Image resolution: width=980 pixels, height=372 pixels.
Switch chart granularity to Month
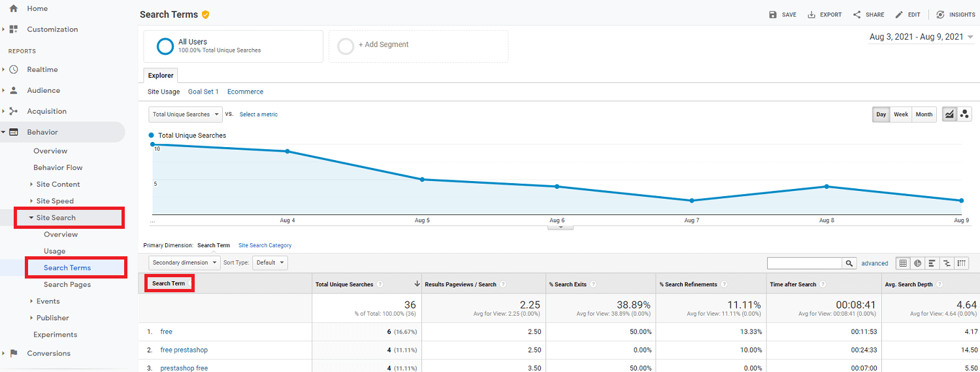point(924,114)
